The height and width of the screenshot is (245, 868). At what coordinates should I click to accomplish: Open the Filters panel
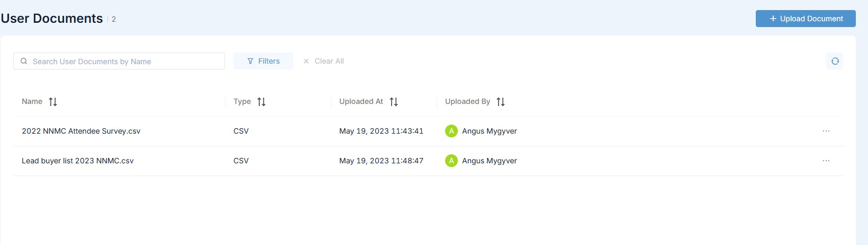263,61
